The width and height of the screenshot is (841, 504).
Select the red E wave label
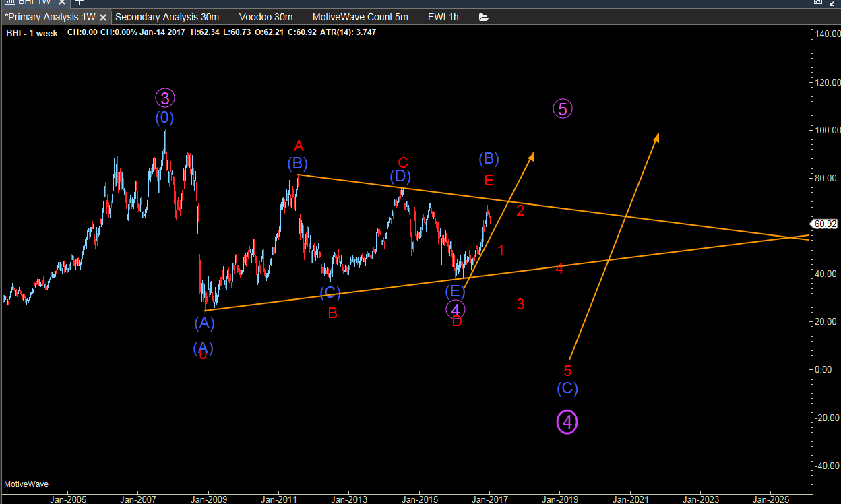point(489,180)
